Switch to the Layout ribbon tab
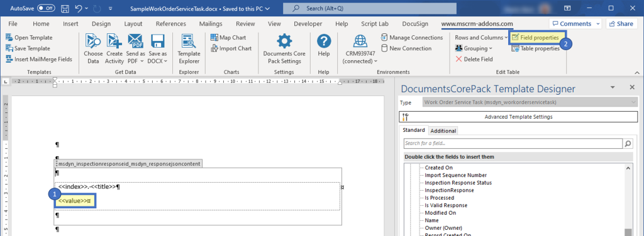Image resolution: width=644 pixels, height=236 pixels. (133, 24)
